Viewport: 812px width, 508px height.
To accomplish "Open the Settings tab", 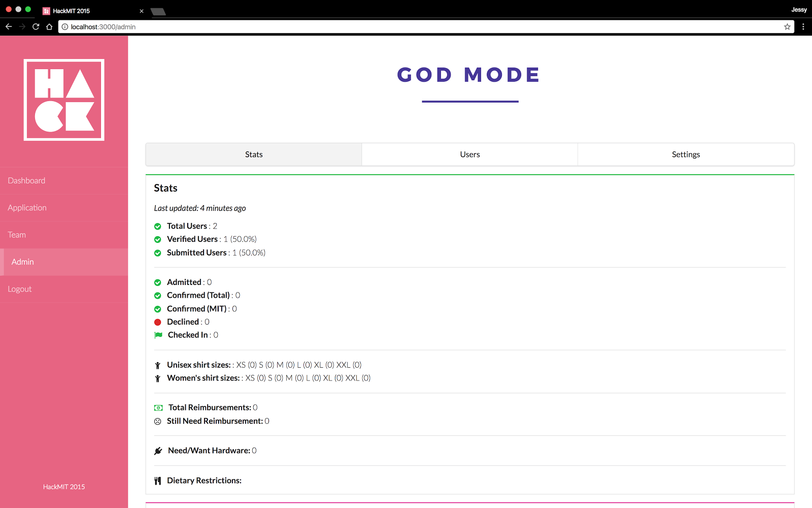I will click(x=686, y=154).
